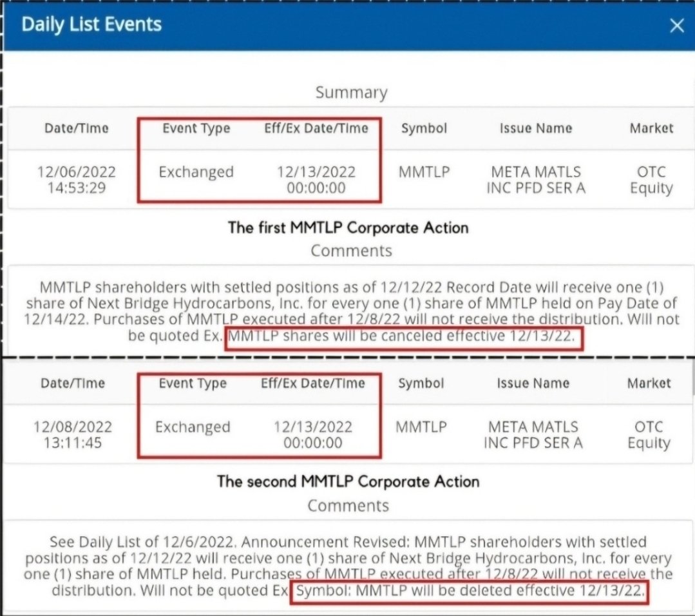Click 'MMTLP shares will be canceled effective 12/13/22.'
The image size is (695, 616).
click(401, 336)
